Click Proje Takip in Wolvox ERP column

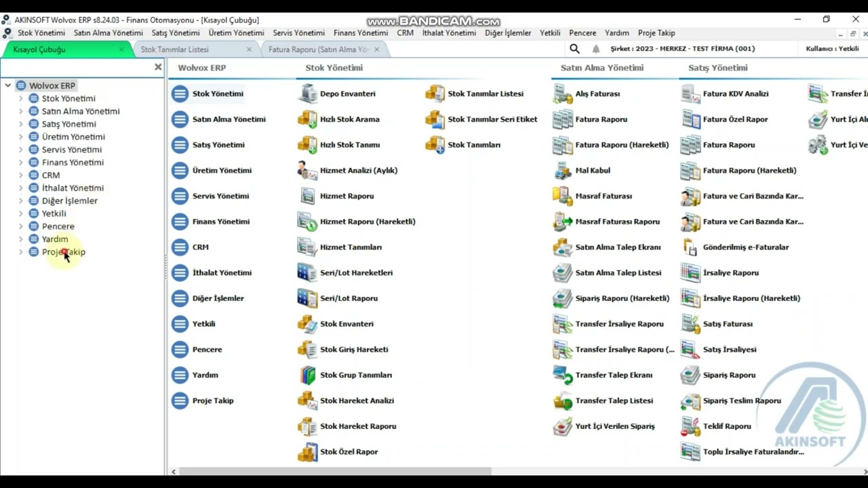tap(213, 401)
